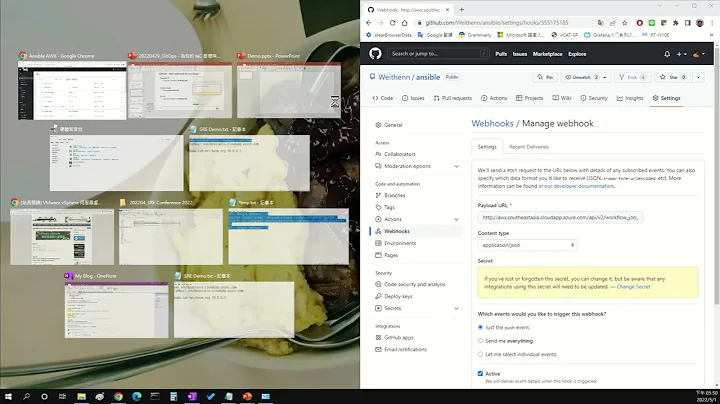Screen dimensions: 720x404
Task: Switch to the Recent Deliveries tab
Action: [529, 147]
